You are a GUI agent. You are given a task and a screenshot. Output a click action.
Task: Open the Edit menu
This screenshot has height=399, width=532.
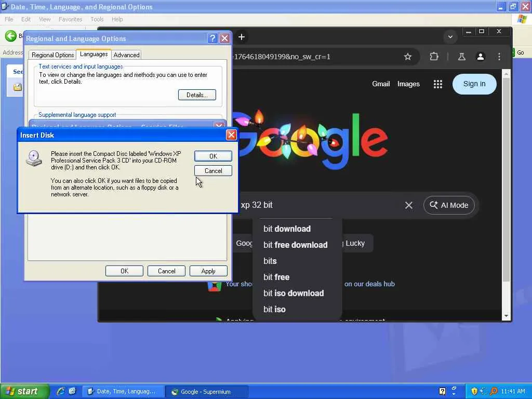[26, 19]
